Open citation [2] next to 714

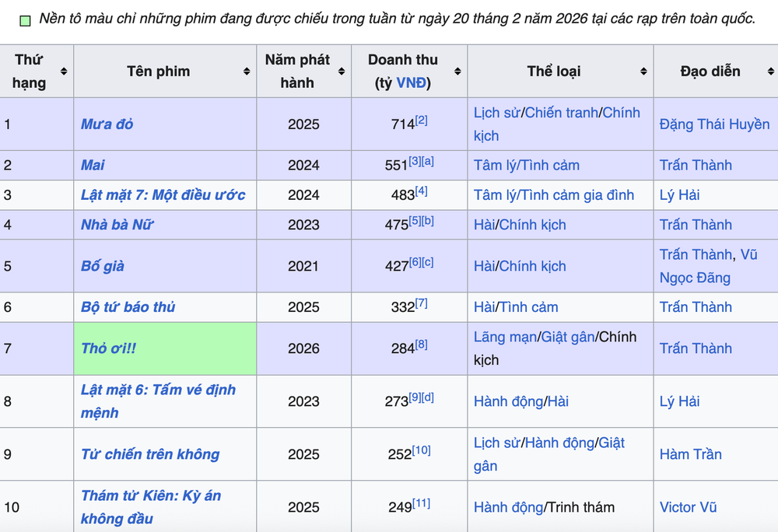(x=421, y=120)
